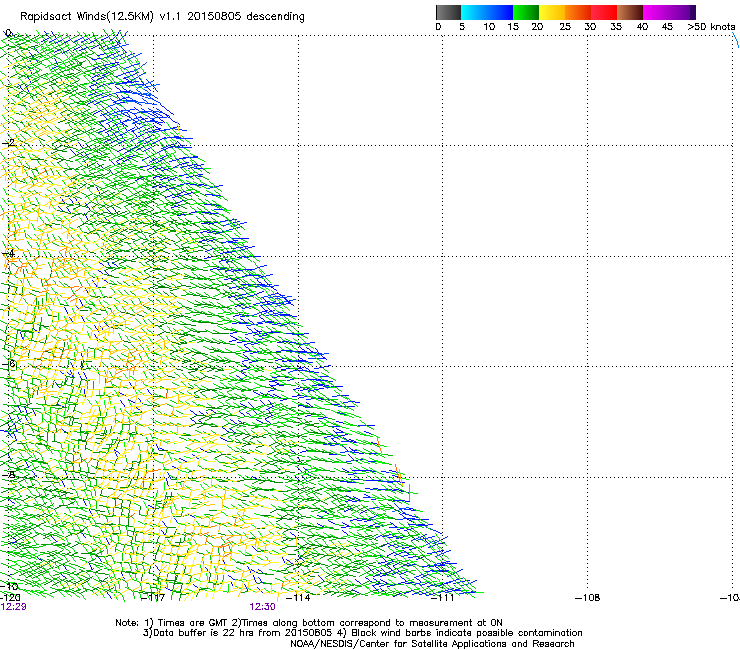Click the '45' legend scale number

[667, 27]
